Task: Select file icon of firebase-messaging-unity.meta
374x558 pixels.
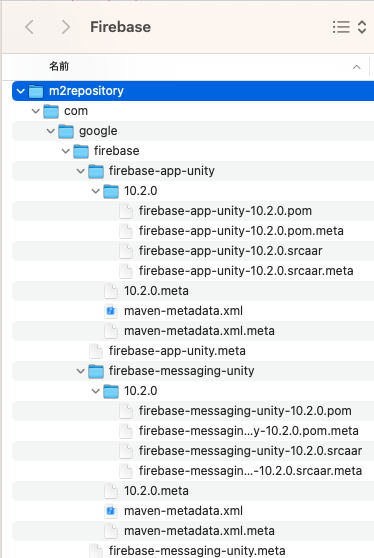Action: (96, 551)
